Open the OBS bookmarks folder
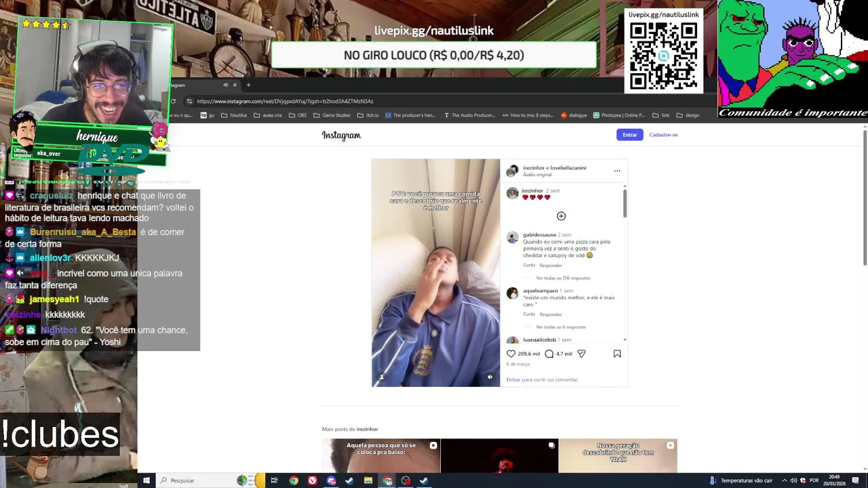 pyautogui.click(x=297, y=115)
